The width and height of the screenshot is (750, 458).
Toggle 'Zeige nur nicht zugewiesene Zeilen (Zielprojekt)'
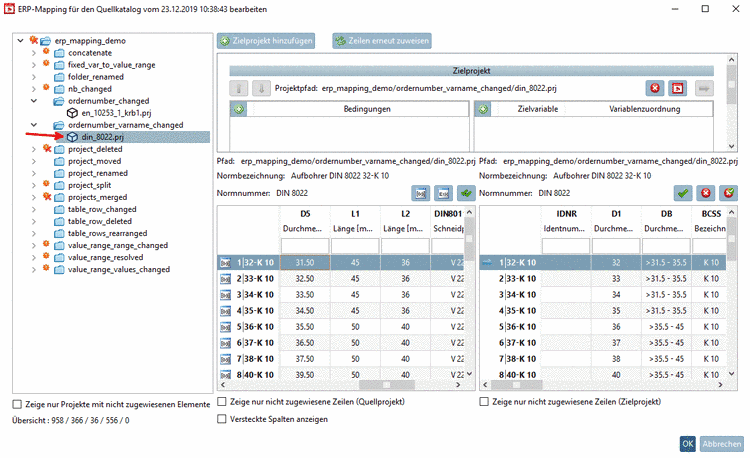[x=485, y=401]
